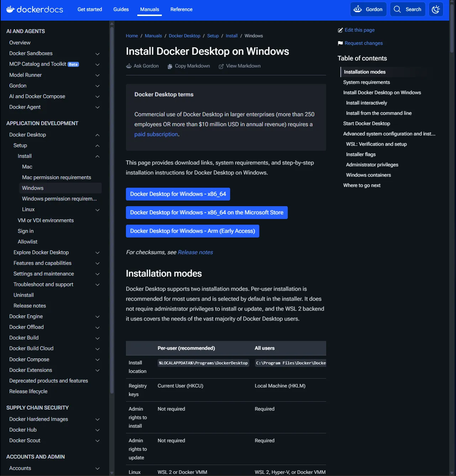Open the Gordon AI assistant button
Viewport: 456px width, 476px height.
tap(368, 9)
